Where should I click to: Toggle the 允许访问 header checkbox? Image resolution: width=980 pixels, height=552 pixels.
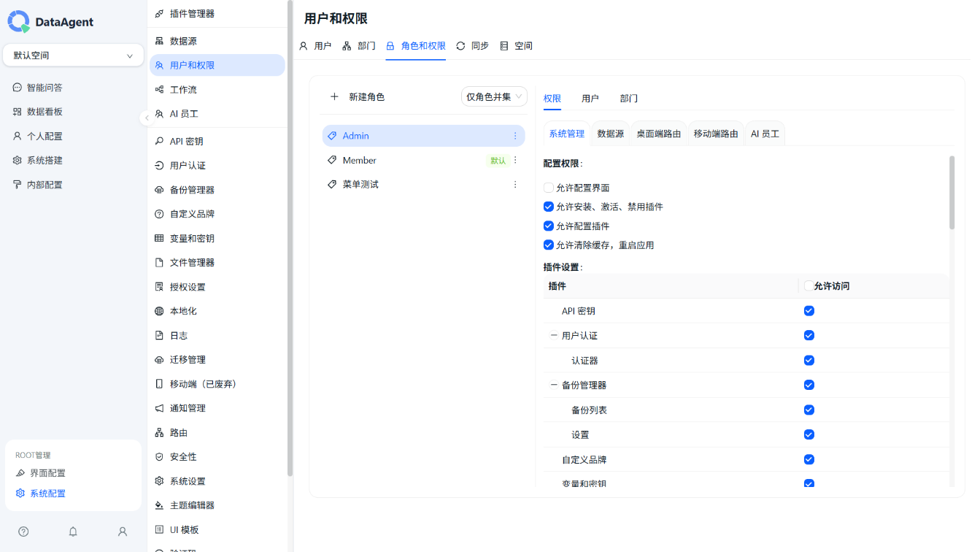pos(809,286)
